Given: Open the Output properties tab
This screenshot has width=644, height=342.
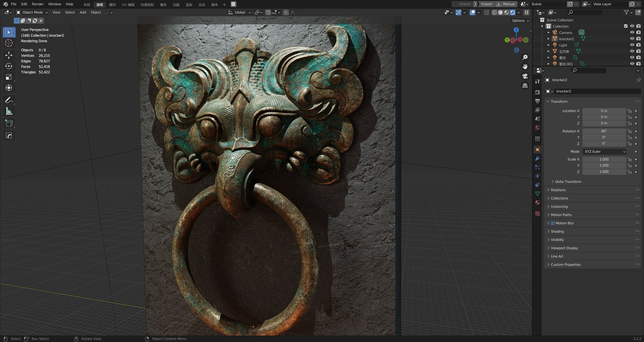Looking at the screenshot, I should [x=537, y=101].
